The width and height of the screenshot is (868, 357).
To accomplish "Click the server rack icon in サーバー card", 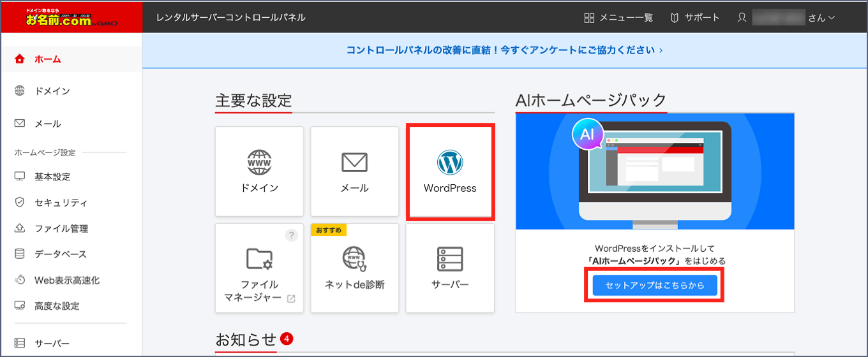I will point(450,259).
